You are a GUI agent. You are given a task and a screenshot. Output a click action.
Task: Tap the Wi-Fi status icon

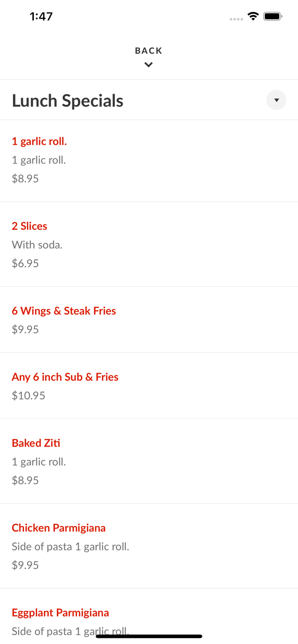click(253, 16)
